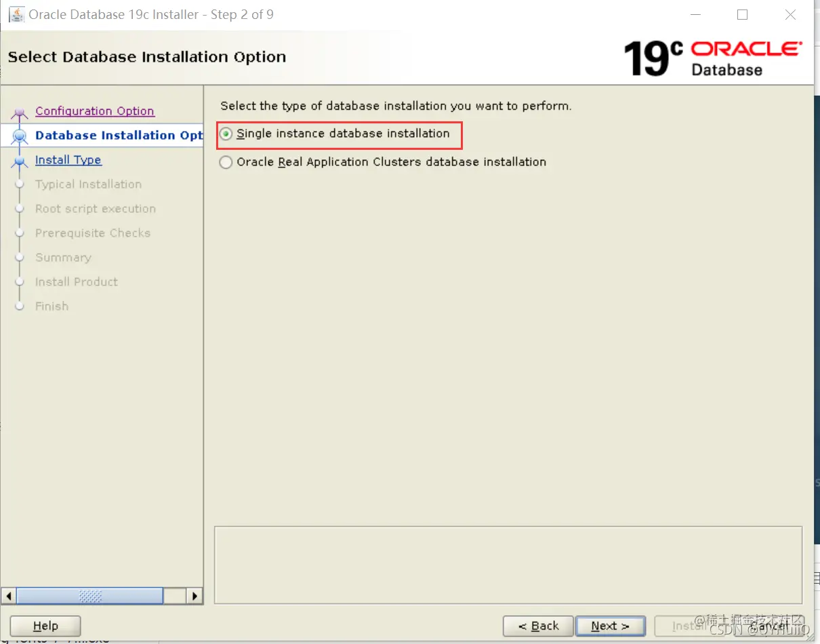This screenshot has width=820, height=644.
Task: Go back with the Back button
Action: click(x=539, y=626)
